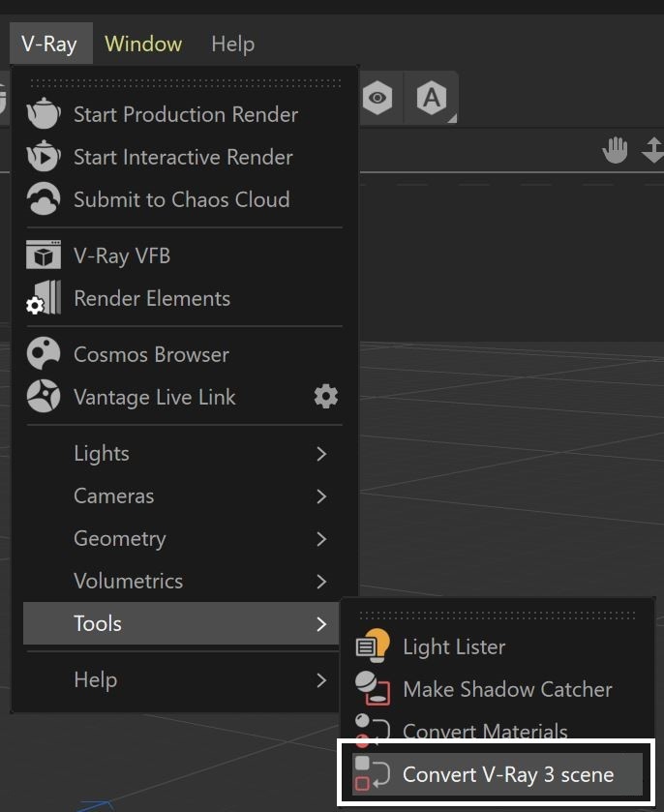Launch Cosmos Browser
The width and height of the screenshot is (664, 812).
(x=185, y=354)
